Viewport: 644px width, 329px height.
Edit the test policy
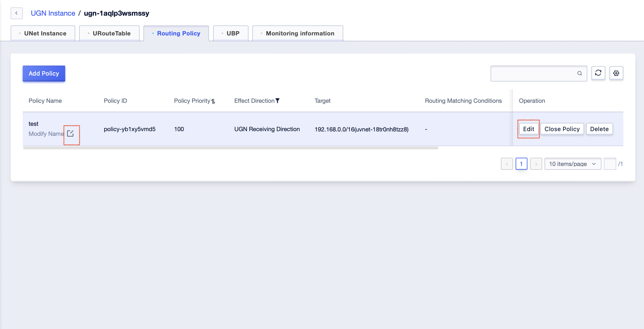point(529,129)
